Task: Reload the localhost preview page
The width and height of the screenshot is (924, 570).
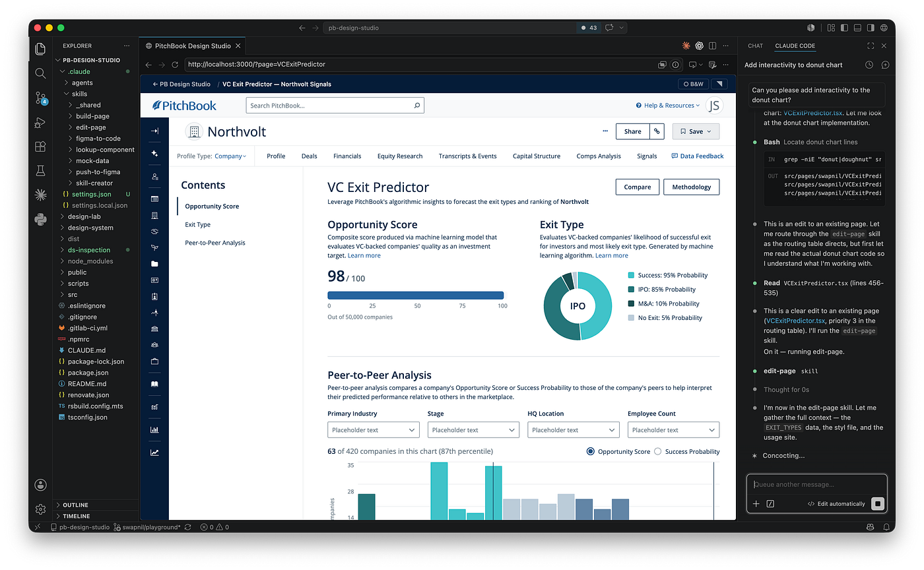Action: tap(175, 65)
